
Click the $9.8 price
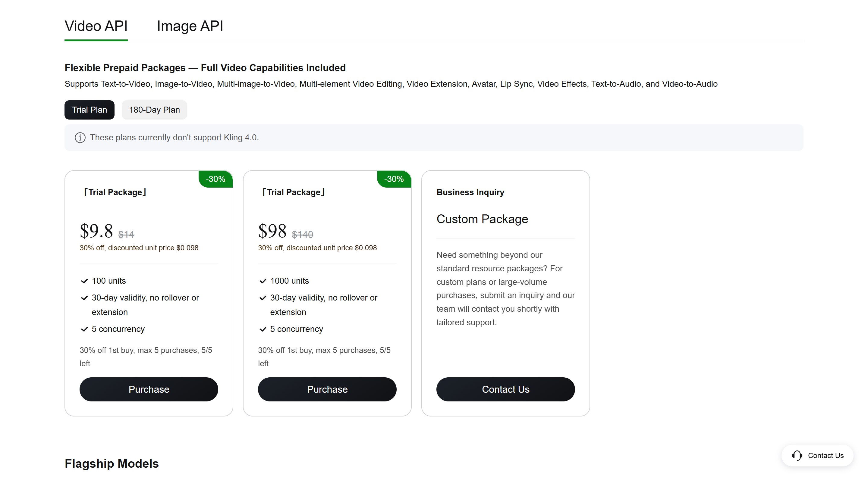pos(96,231)
